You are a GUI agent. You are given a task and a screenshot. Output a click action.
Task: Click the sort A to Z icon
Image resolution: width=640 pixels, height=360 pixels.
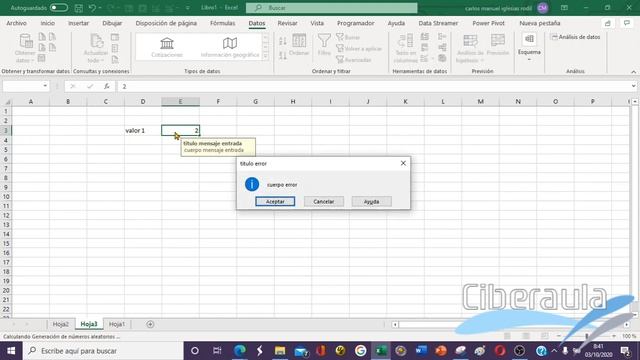(282, 41)
